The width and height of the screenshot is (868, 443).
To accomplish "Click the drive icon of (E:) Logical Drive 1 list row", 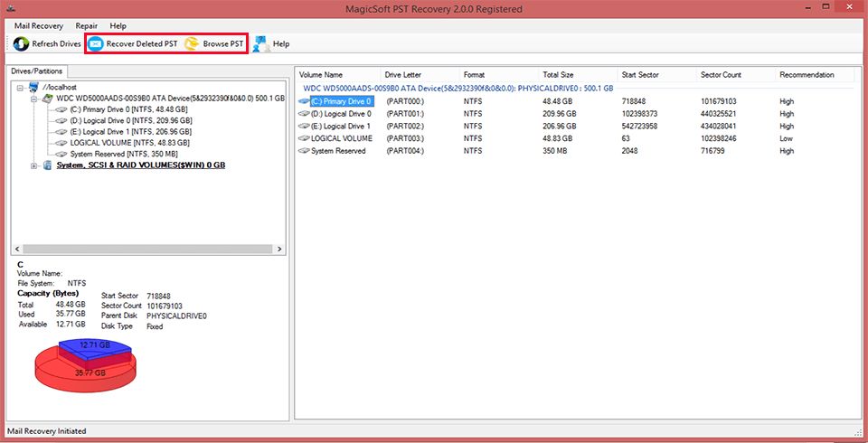I will 304,127.
